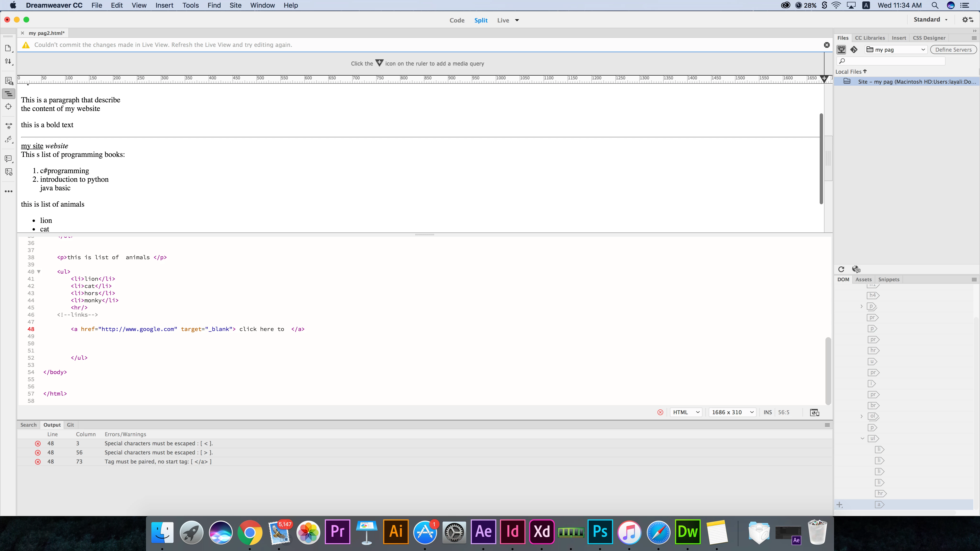Click the Inspect crosshair icon
This screenshot has height=551, width=980.
coord(8,106)
